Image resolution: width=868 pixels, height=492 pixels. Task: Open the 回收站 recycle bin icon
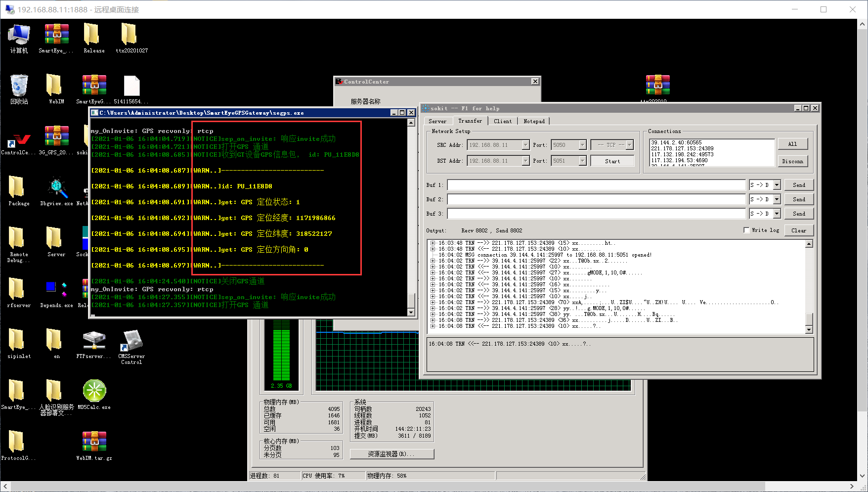coord(19,87)
